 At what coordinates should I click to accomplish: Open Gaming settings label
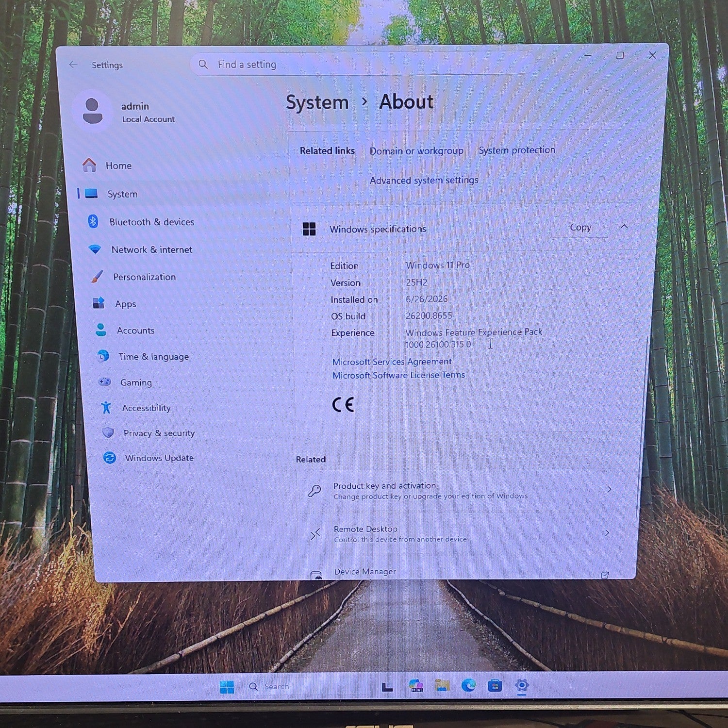tap(136, 382)
